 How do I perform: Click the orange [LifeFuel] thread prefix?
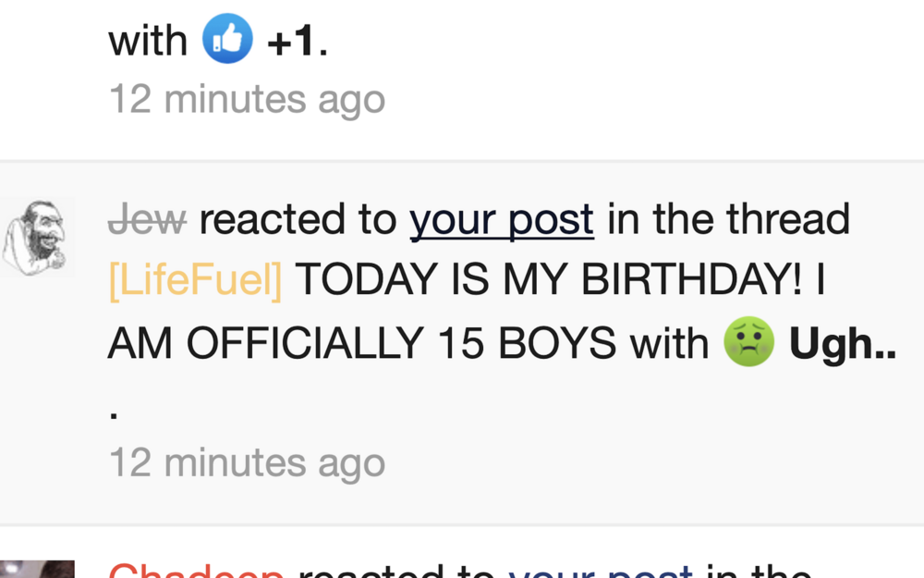(195, 282)
